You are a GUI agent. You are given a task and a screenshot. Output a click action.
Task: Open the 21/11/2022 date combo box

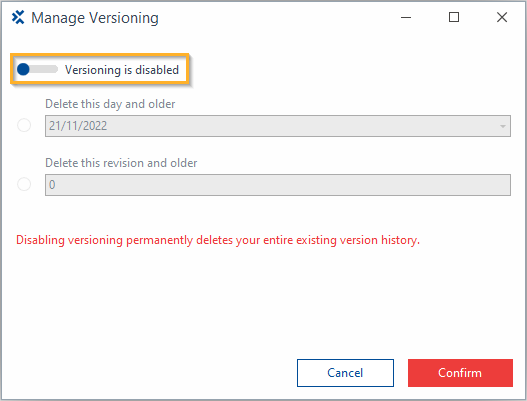tap(278, 126)
